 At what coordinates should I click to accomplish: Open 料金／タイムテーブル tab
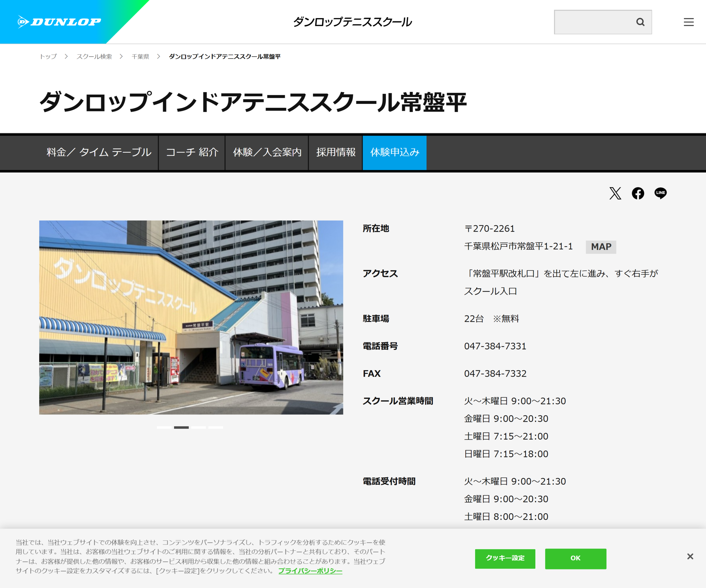point(99,152)
